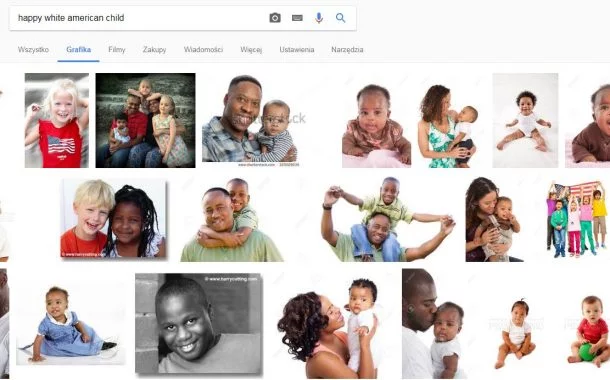Activate the microphone voice search icon

coord(319,18)
